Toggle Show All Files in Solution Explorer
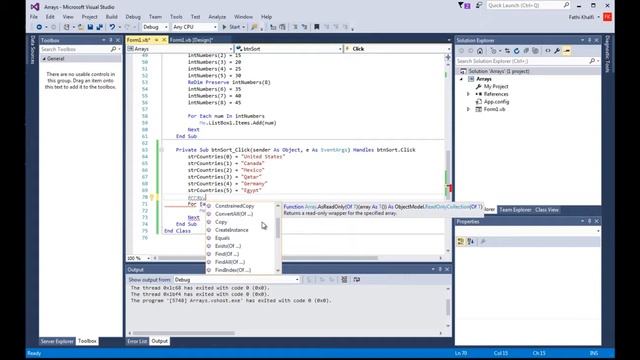640x360 pixels. (535, 51)
